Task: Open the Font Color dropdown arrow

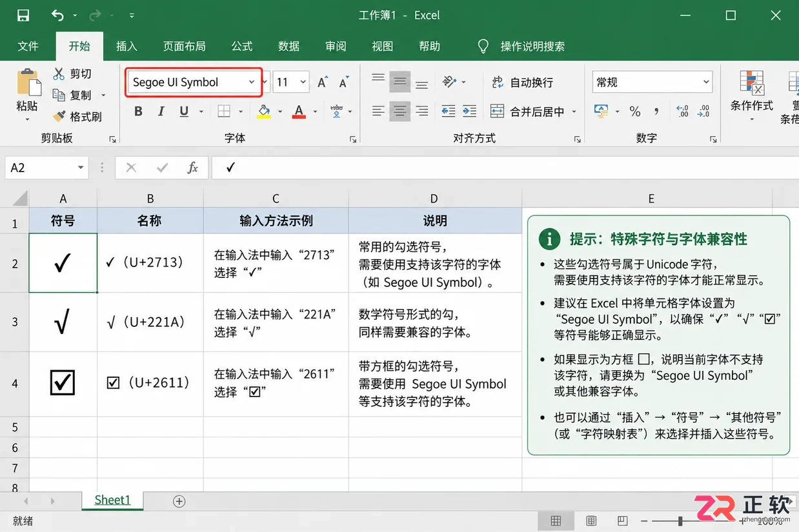Action: (315, 112)
